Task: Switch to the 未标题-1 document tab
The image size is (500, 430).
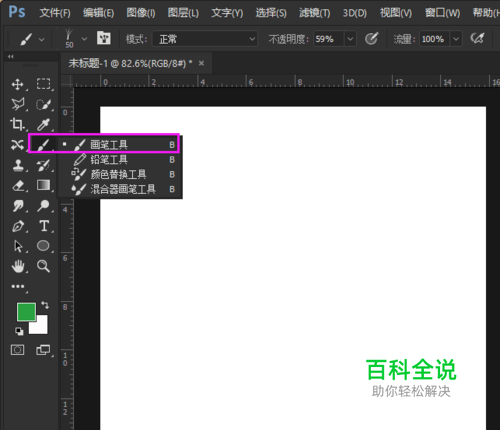Action: click(x=130, y=63)
